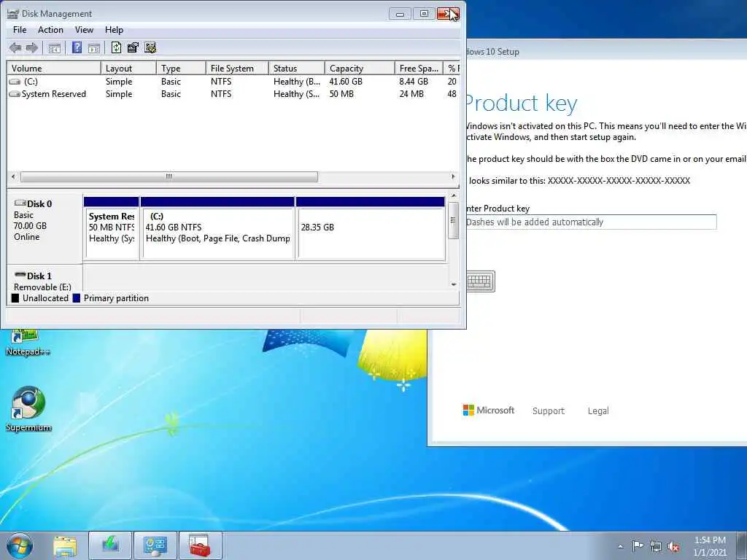747x560 pixels.
Task: Click the blue Primary partition legend swatch
Action: [76, 298]
